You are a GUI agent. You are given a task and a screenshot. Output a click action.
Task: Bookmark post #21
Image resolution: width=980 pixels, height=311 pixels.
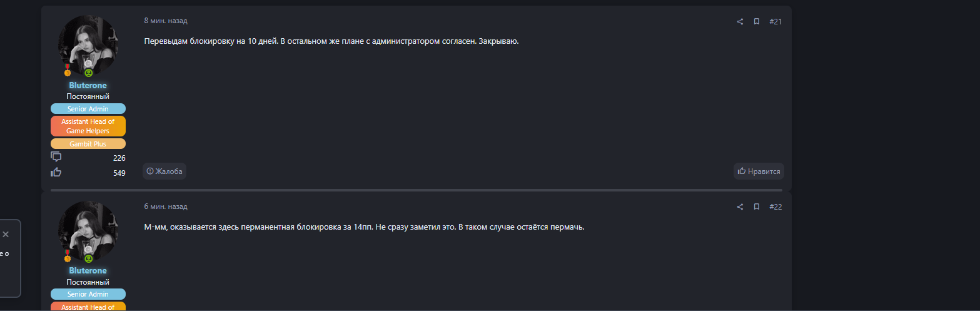coord(756,22)
